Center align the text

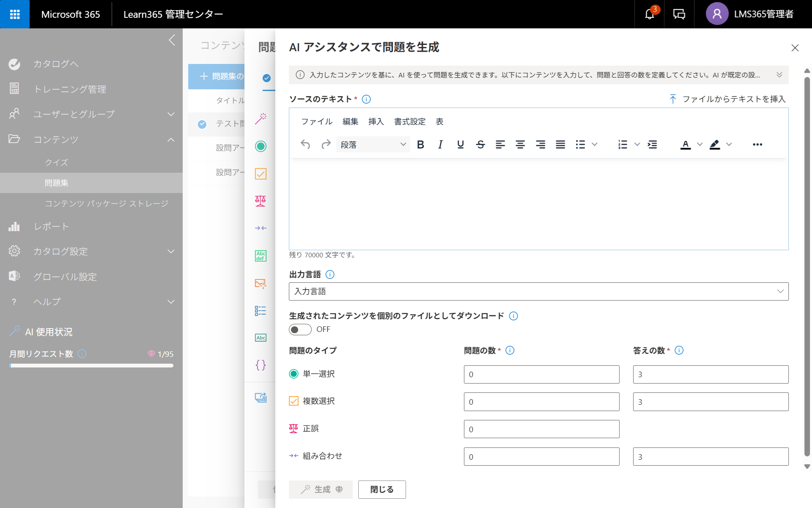pos(520,144)
